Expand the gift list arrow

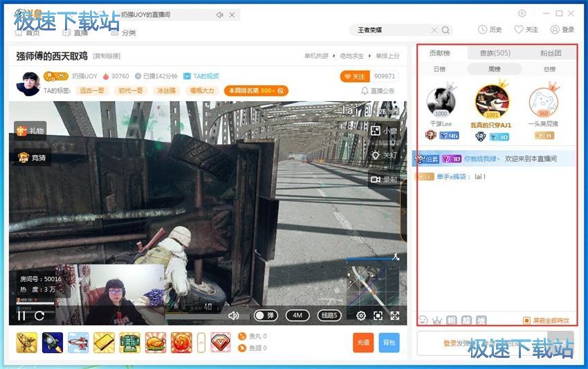[201, 343]
